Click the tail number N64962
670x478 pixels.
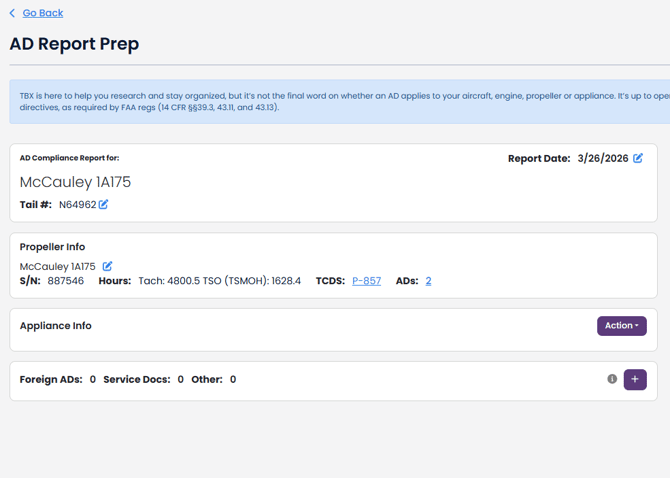[x=77, y=205]
